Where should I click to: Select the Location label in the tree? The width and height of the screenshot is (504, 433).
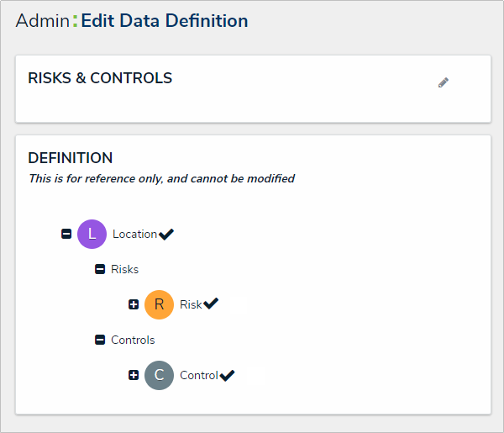(x=134, y=235)
